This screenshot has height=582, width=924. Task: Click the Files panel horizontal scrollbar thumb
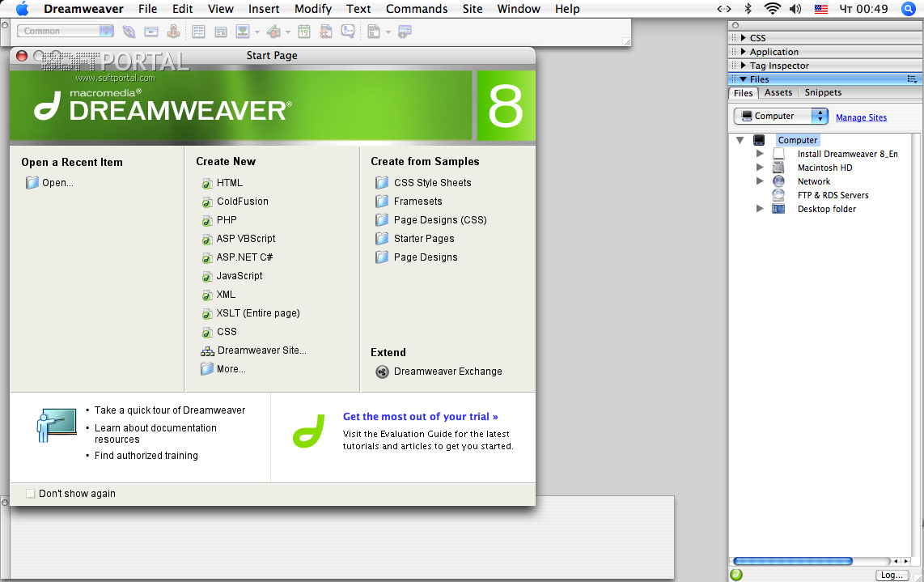[793, 561]
